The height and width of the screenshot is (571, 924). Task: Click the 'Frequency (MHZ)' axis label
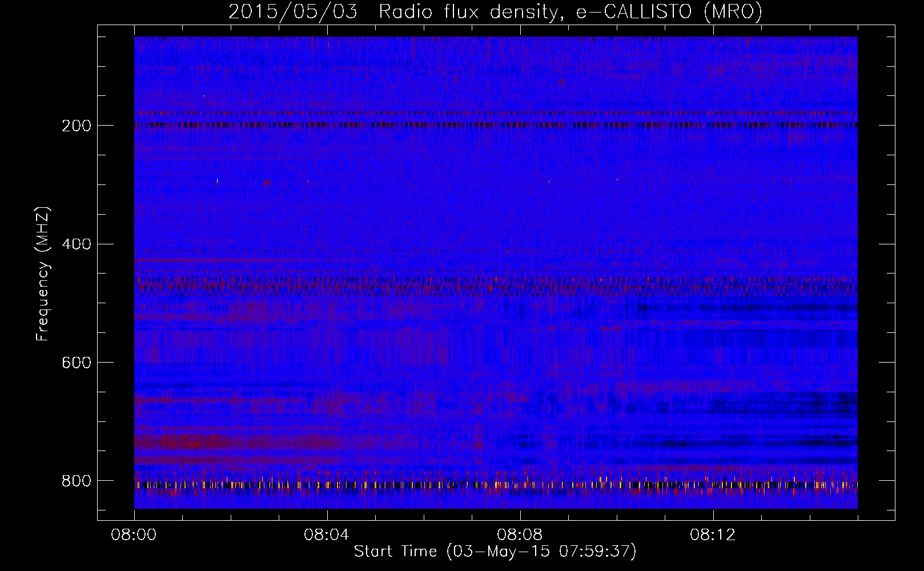point(43,274)
